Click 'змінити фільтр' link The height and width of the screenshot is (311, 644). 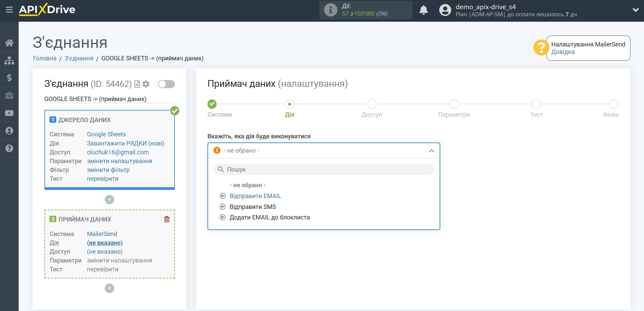click(108, 170)
